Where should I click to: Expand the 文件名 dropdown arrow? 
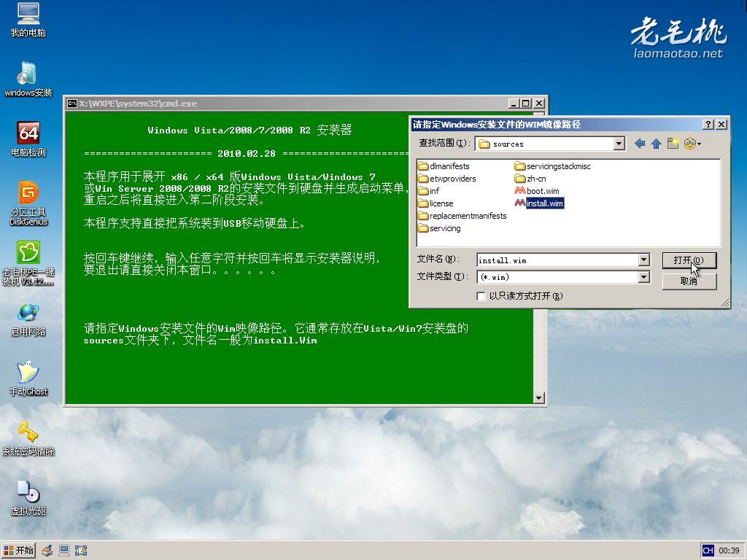pyautogui.click(x=643, y=260)
